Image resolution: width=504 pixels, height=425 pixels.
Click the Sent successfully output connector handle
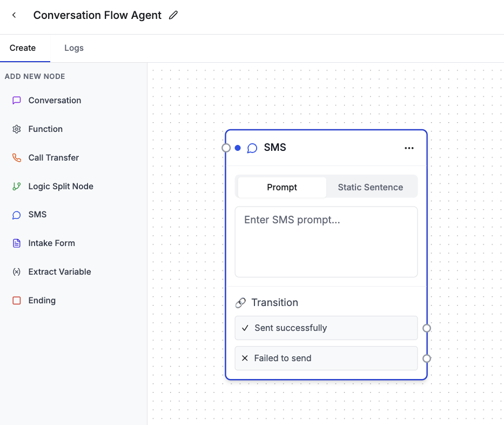coord(427,328)
